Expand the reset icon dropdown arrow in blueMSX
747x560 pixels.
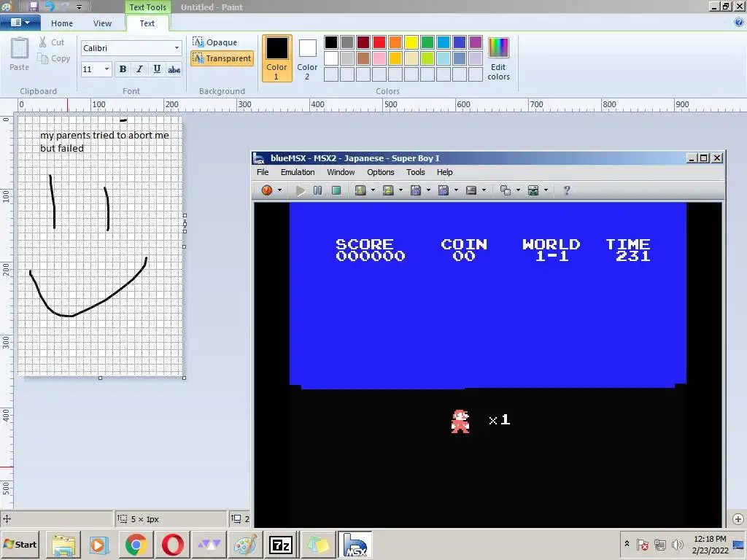(x=279, y=190)
